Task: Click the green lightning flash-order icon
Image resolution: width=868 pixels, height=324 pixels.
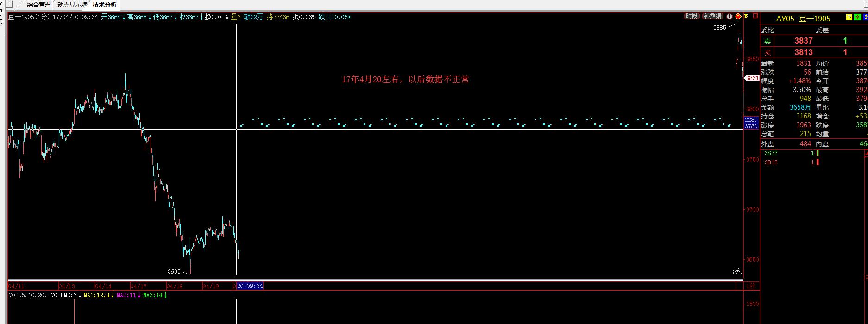Action: click(857, 18)
